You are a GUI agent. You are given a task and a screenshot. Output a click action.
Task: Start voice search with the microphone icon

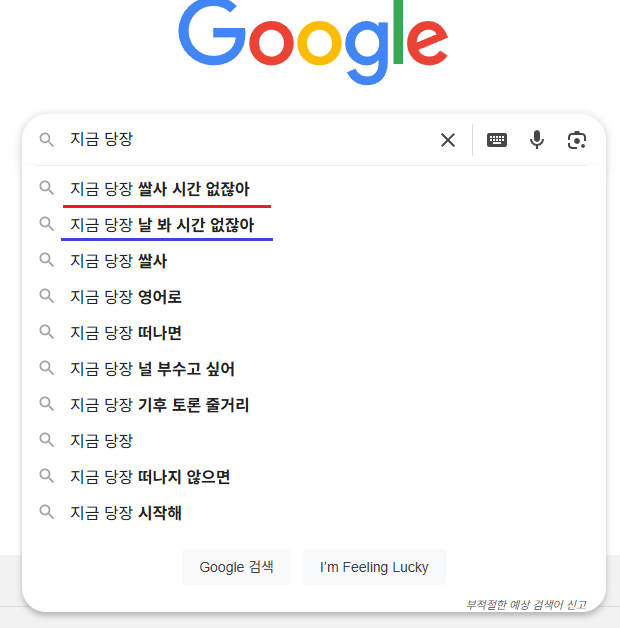tap(537, 140)
